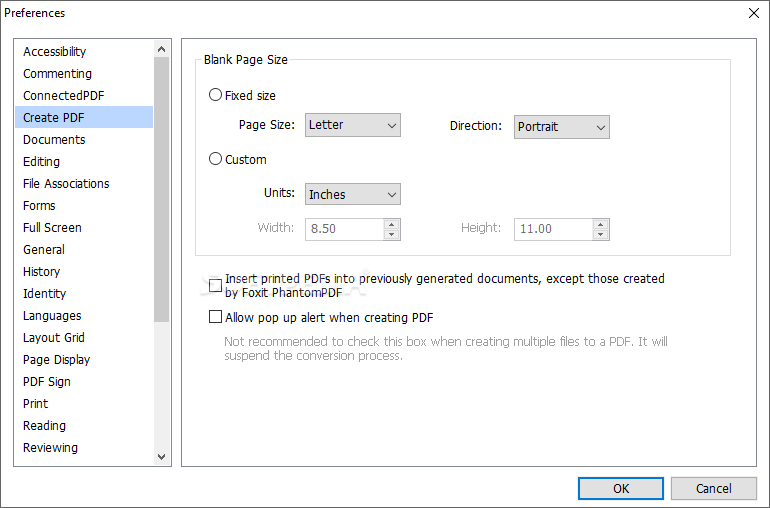This screenshot has width=770, height=508.
Task: Select the Fixed size radio button
Action: tap(216, 95)
